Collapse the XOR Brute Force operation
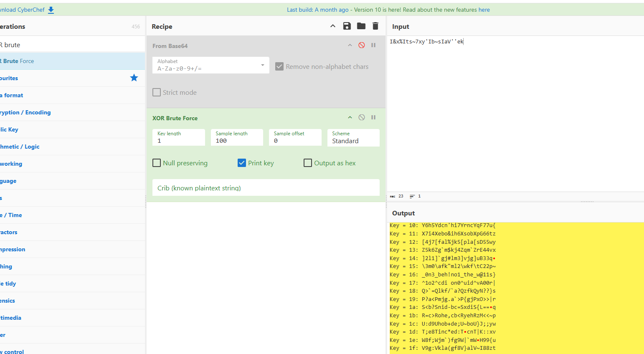 click(350, 117)
